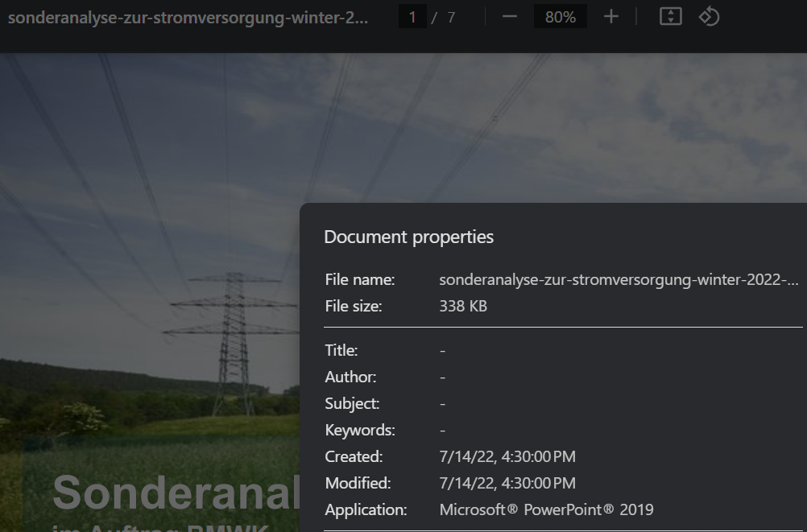The height and width of the screenshot is (532, 807).
Task: Select the 338 KB file size value
Action: click(x=463, y=306)
